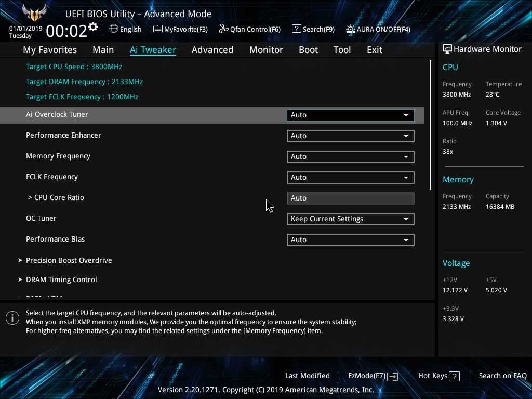Click the Hot Keys question mark icon
Viewport: 532px width, 399px height.
click(x=454, y=376)
